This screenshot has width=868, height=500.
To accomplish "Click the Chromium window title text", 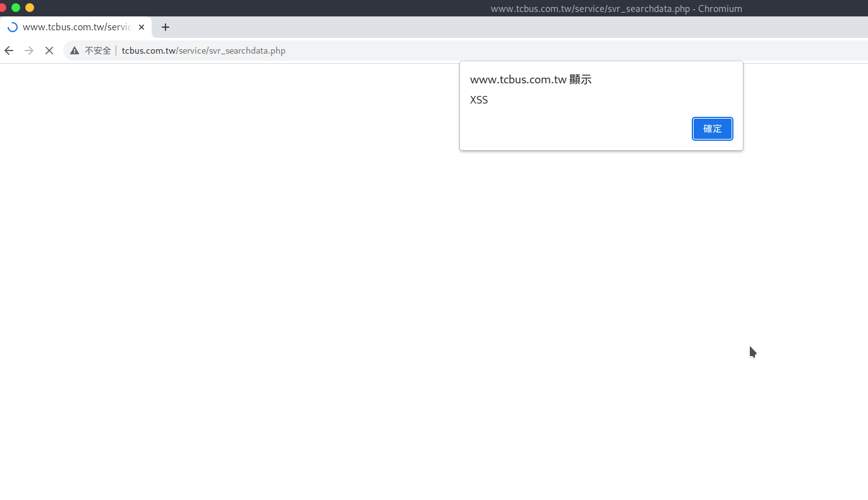I will 617,9.
